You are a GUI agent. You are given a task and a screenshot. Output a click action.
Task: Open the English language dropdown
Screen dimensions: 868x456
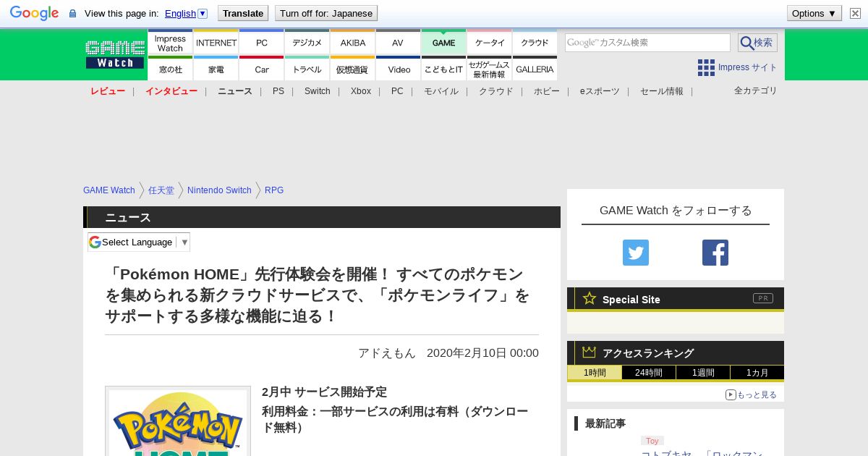point(186,13)
